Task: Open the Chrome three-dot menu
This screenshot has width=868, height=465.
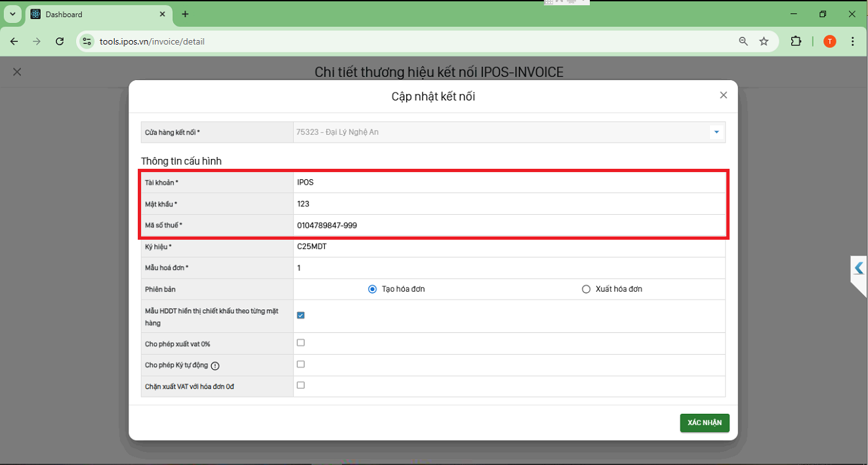Action: [x=852, y=41]
